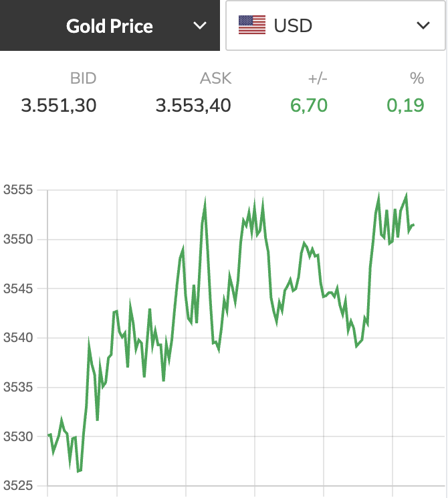Image resolution: width=448 pixels, height=498 pixels.
Task: Select ask price 3.553,40
Action: point(193,106)
